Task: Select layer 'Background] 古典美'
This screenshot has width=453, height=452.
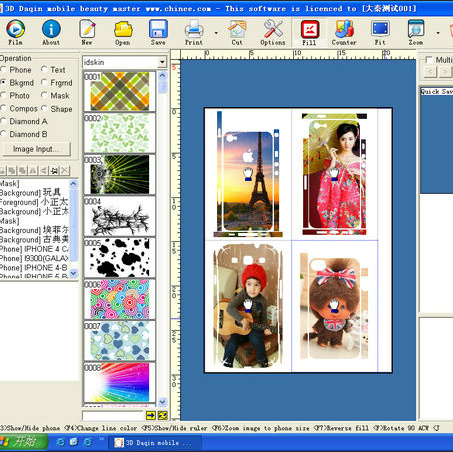Action: [x=34, y=239]
